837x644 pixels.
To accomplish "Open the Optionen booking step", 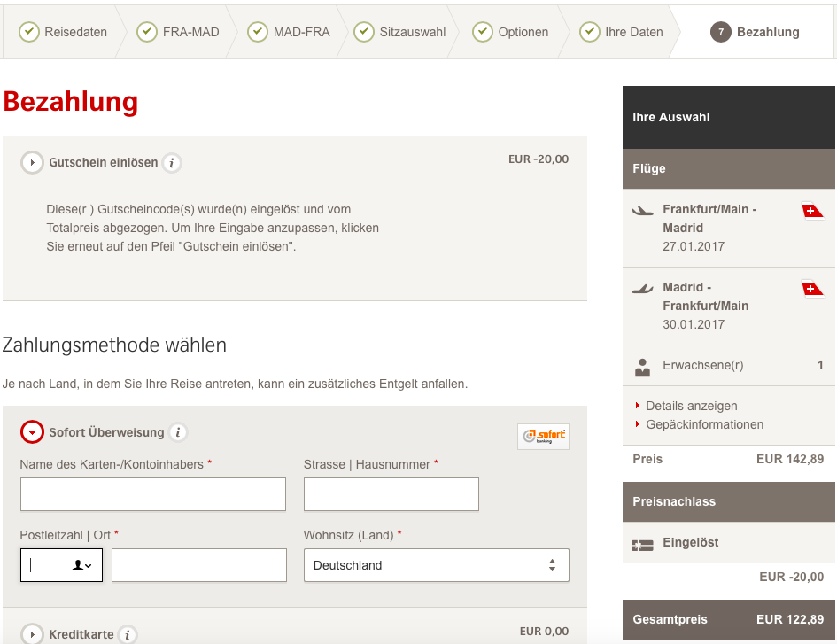I will (511, 32).
